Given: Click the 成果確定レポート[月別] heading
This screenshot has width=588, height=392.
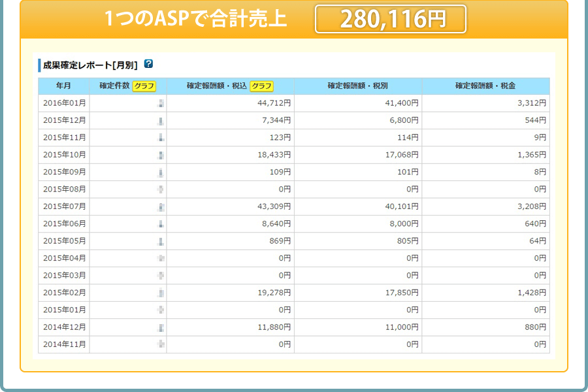Looking at the screenshot, I should pyautogui.click(x=90, y=65).
